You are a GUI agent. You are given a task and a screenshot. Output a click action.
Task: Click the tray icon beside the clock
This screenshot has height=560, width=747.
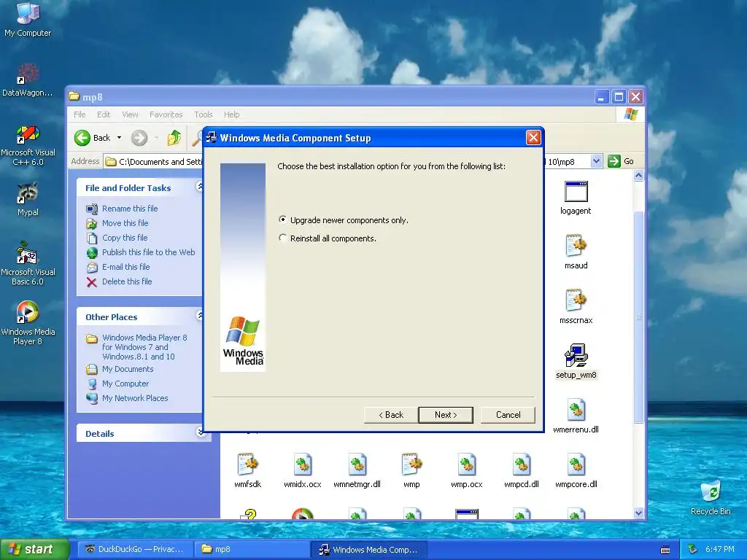pos(693,549)
